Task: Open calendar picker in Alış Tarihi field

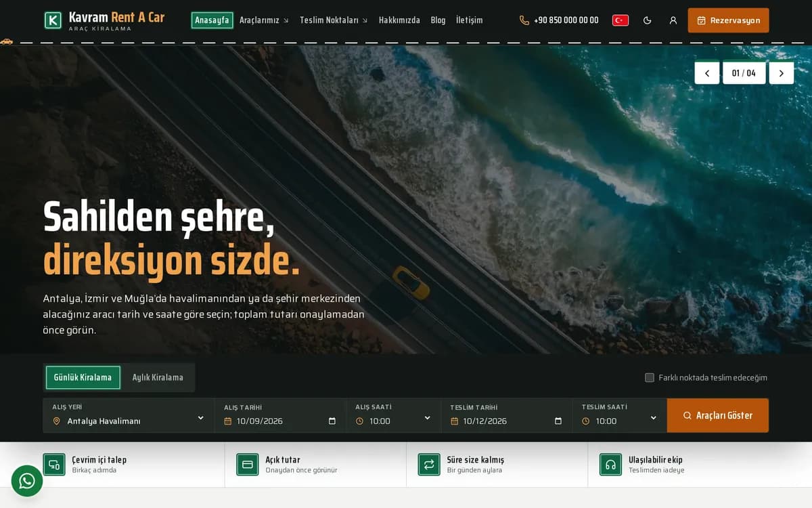Action: pyautogui.click(x=332, y=421)
